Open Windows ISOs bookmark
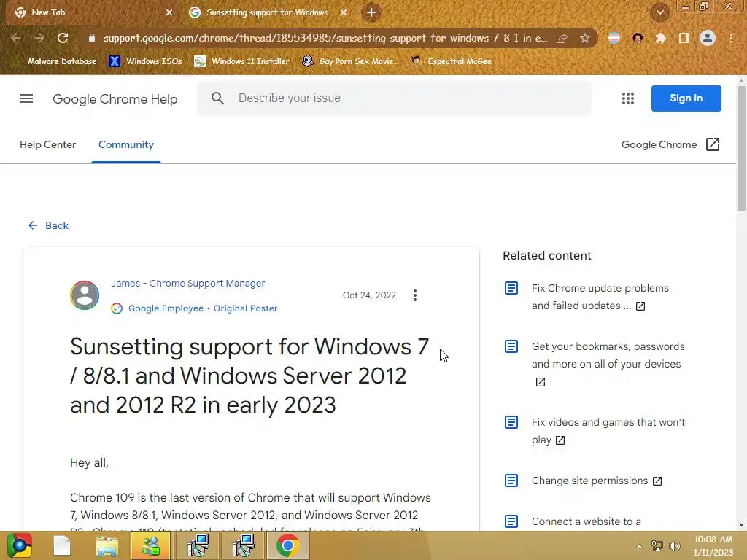The height and width of the screenshot is (560, 747). [x=145, y=61]
